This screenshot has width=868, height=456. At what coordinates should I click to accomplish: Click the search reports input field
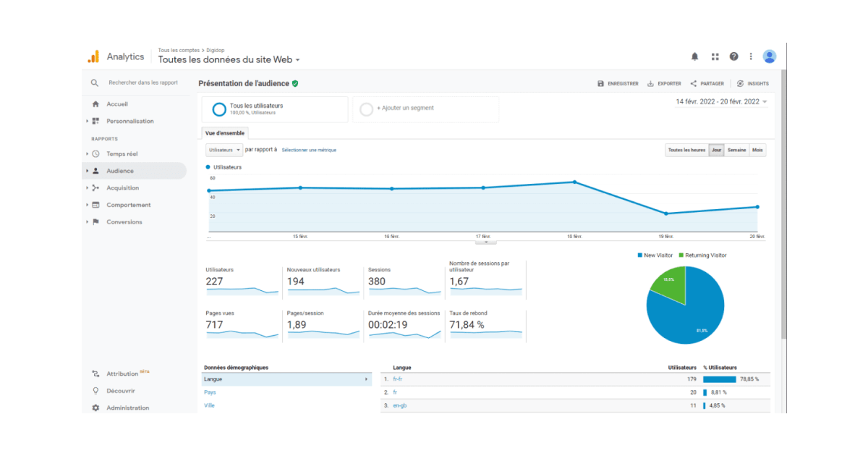pos(142,83)
